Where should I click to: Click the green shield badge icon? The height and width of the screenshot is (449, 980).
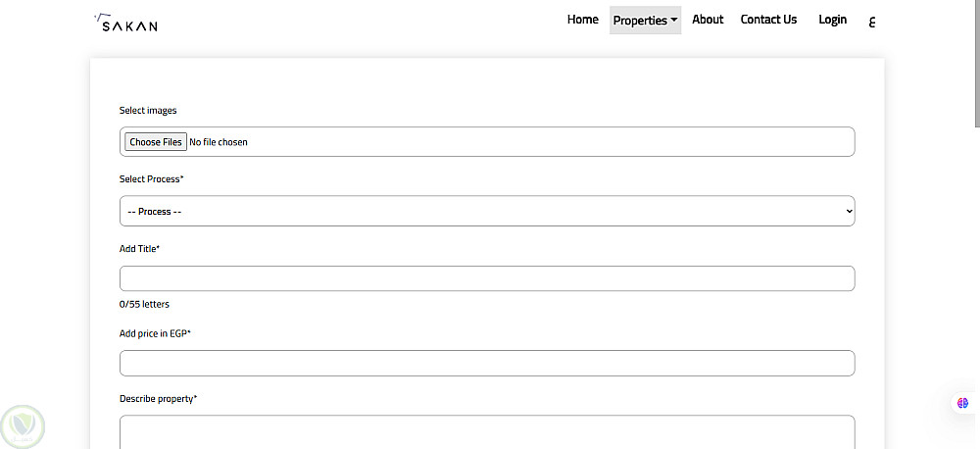[x=23, y=426]
